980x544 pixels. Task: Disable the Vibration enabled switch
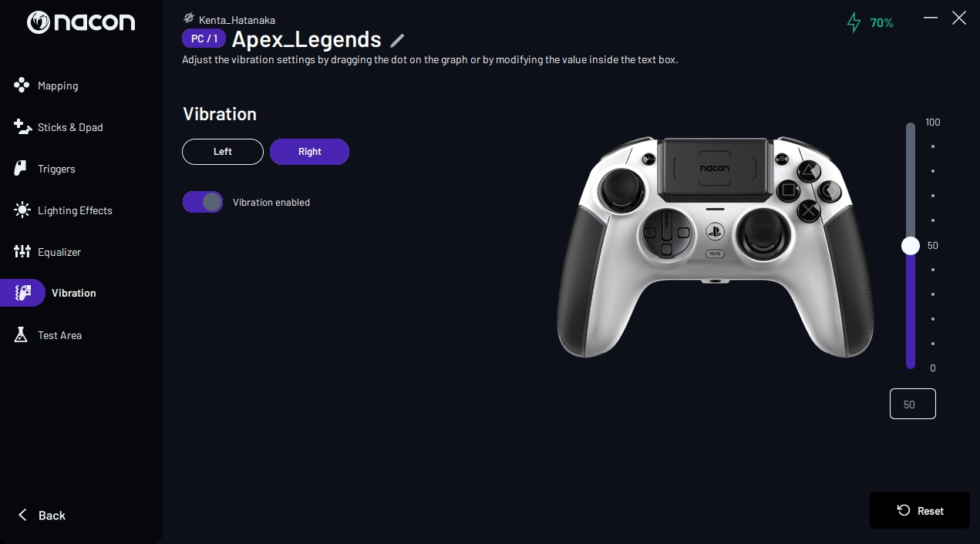203,202
